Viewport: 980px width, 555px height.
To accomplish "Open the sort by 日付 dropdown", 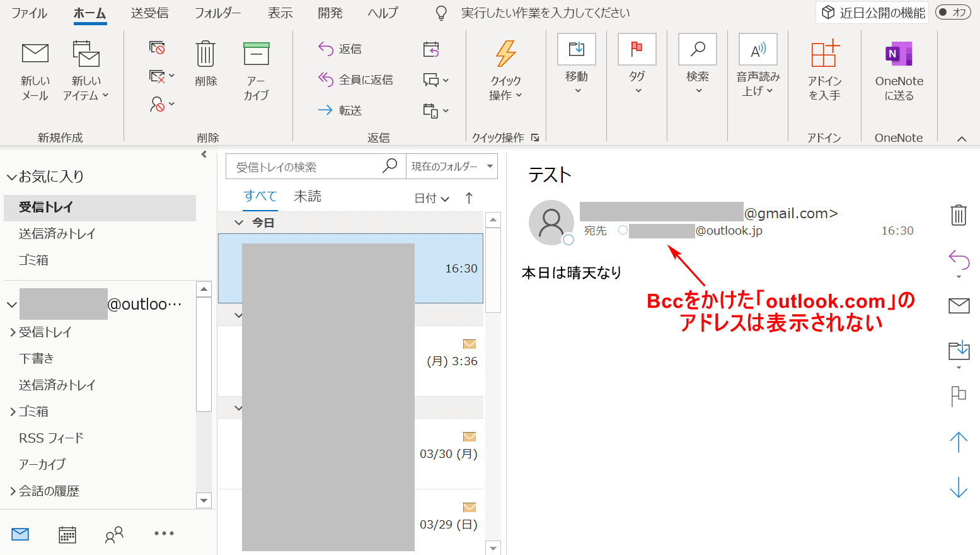I will [x=432, y=198].
